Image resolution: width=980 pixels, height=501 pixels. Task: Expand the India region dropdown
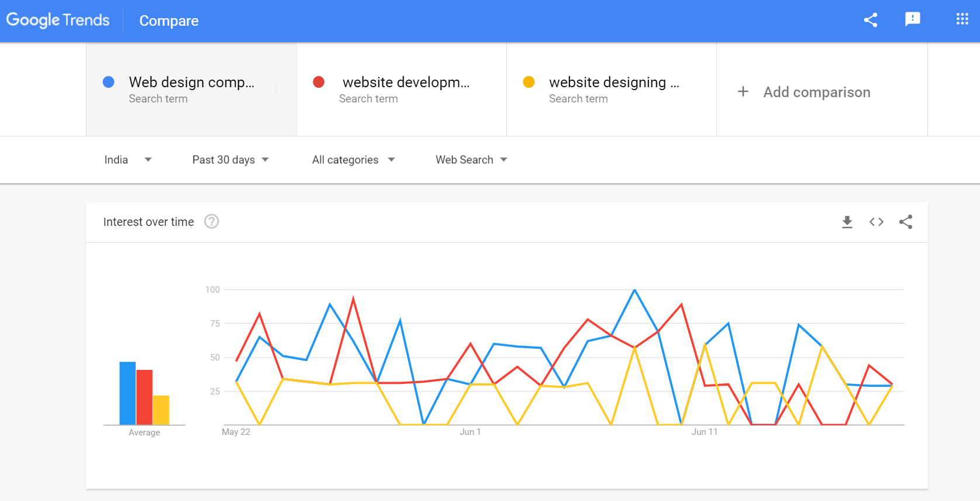[128, 160]
